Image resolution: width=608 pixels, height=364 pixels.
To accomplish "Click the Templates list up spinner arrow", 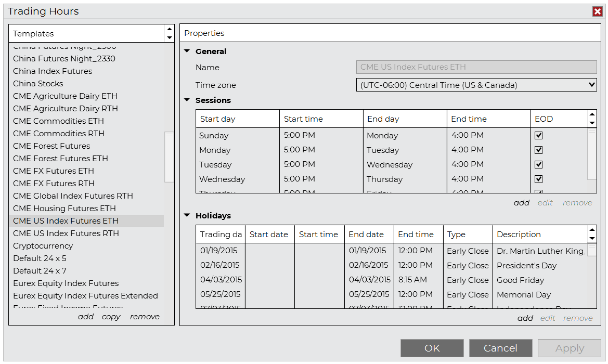I will click(169, 30).
